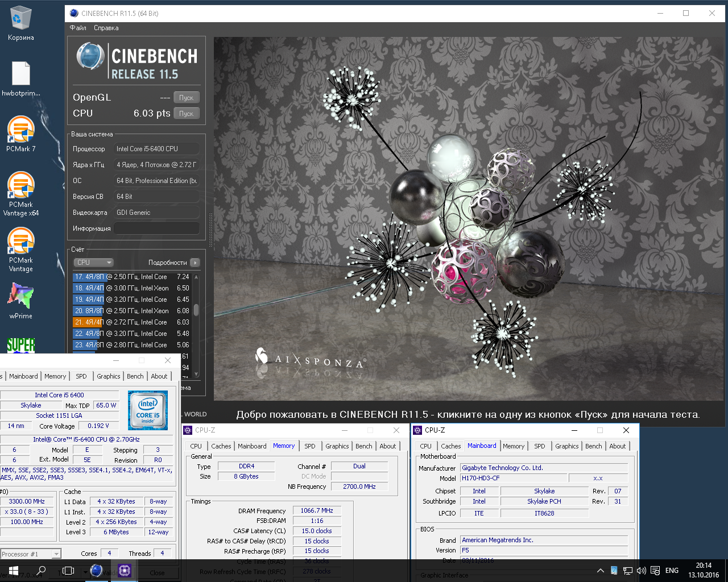The width and height of the screenshot is (728, 582).
Task: Open the Recycle Bin (Корзина) desktop icon
Action: [20, 23]
